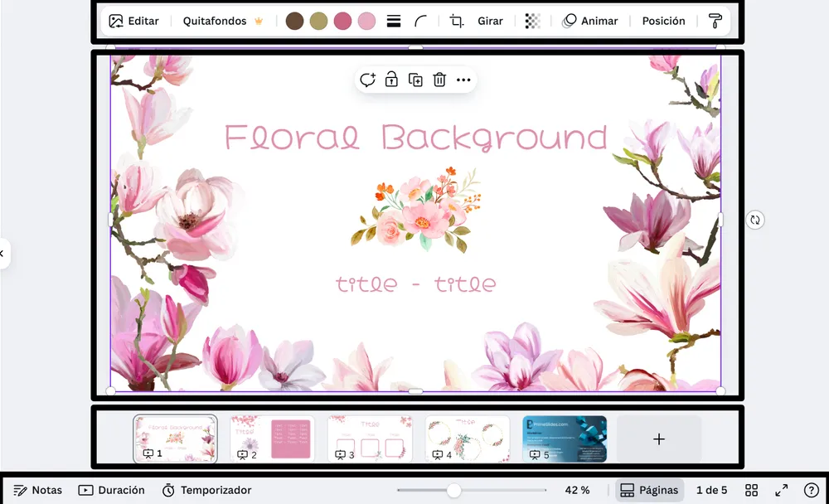Image resolution: width=829 pixels, height=504 pixels.
Task: Delete element with trash icon
Action: [x=439, y=80]
